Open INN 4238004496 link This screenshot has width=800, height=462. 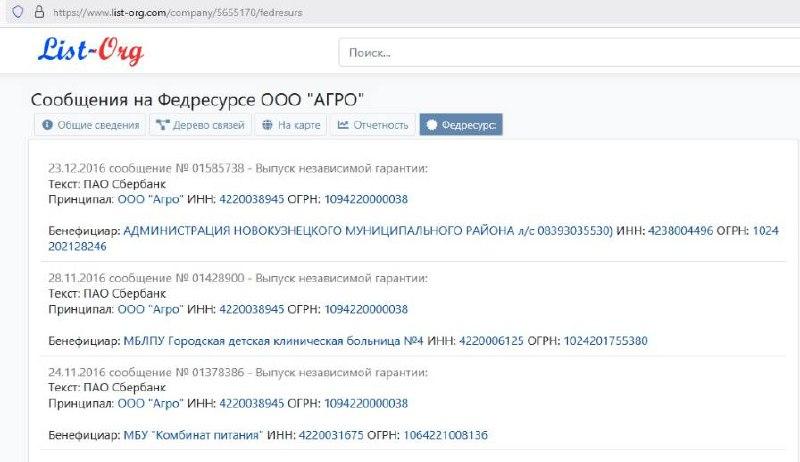click(681, 231)
